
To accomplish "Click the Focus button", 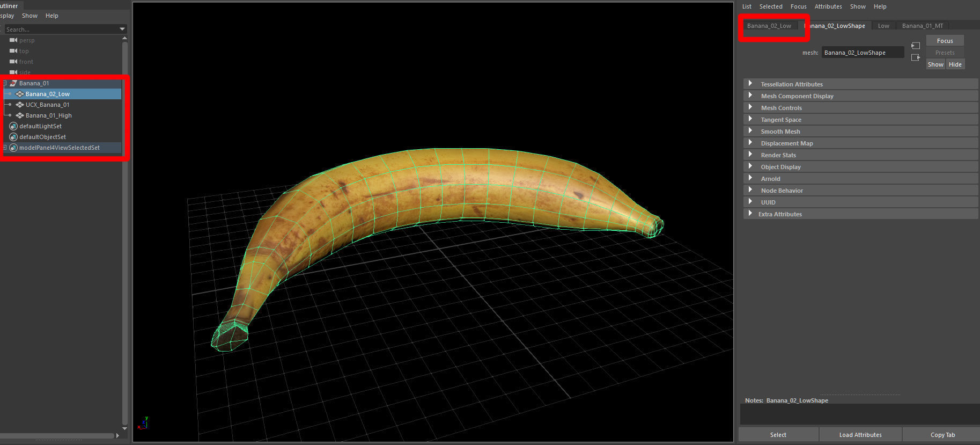I will point(945,41).
